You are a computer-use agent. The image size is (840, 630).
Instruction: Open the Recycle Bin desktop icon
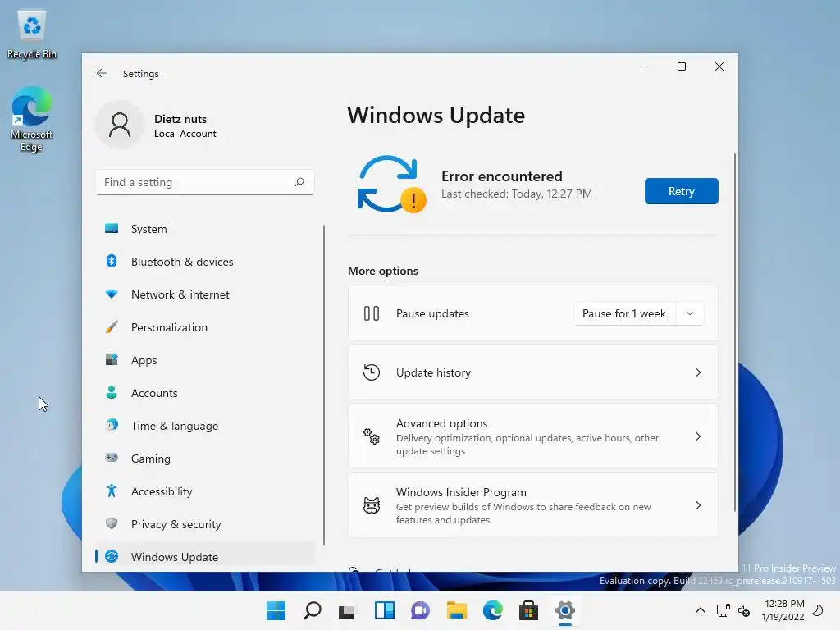tap(32, 34)
